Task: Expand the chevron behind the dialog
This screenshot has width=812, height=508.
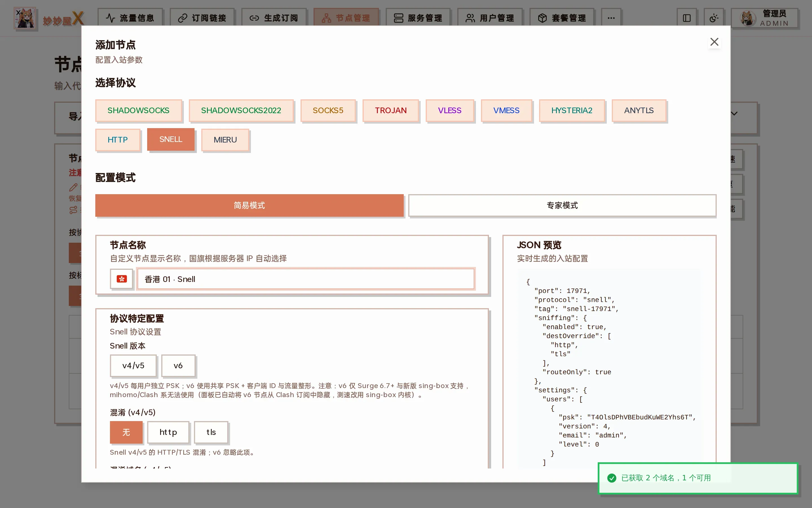Action: pyautogui.click(x=734, y=113)
